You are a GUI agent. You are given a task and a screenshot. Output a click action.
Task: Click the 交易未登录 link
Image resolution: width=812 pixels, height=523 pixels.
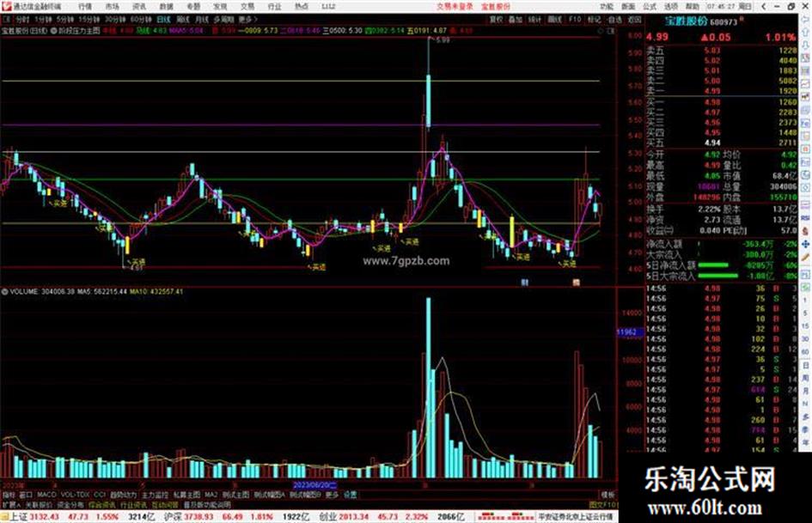(455, 7)
